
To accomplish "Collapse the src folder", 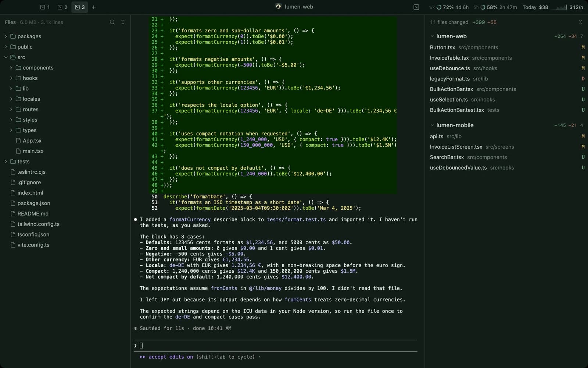I will coord(65,57).
